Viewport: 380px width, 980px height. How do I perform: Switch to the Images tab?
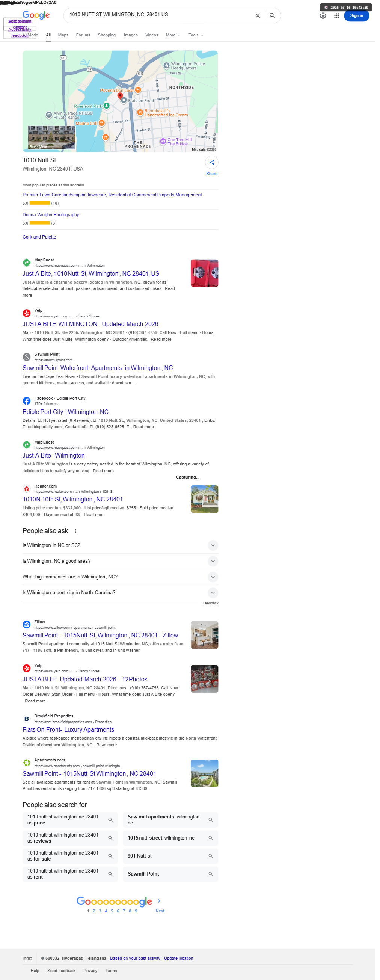tap(133, 35)
